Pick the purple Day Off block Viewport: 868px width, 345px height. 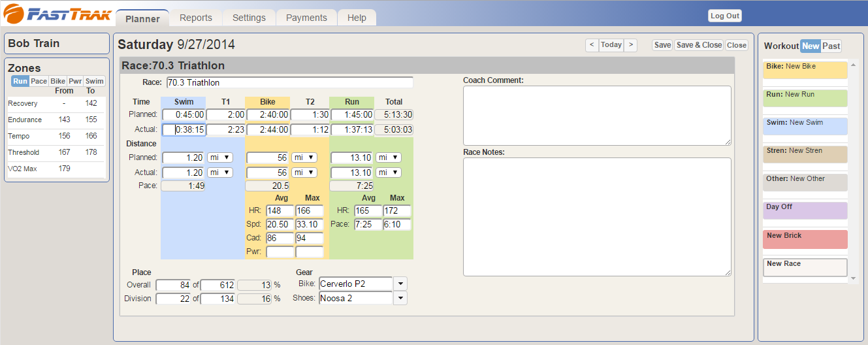[x=805, y=210]
